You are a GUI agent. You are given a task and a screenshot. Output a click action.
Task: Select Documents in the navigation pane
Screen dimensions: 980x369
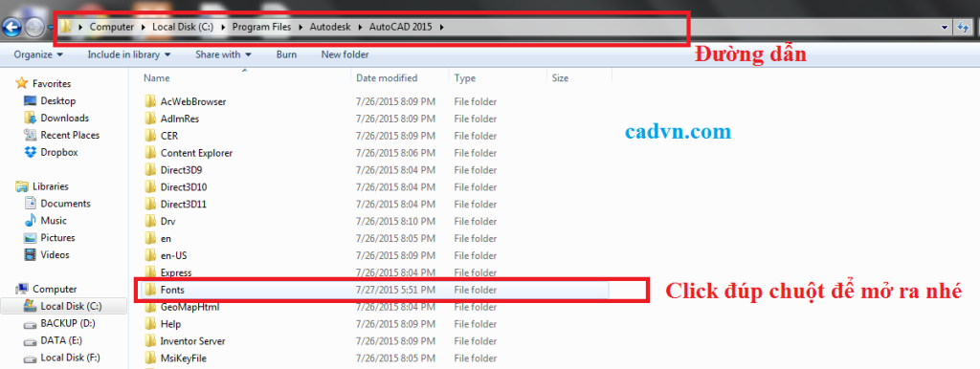click(x=66, y=204)
